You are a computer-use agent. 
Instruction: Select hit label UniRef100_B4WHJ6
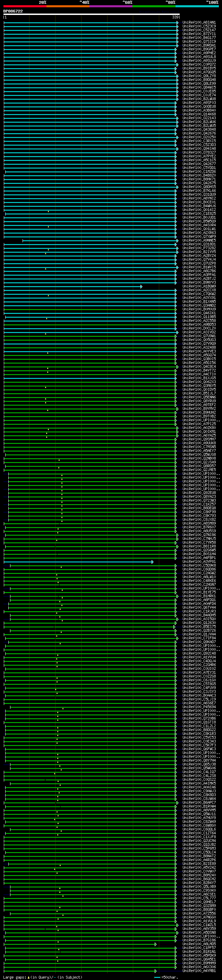point(199,206)
